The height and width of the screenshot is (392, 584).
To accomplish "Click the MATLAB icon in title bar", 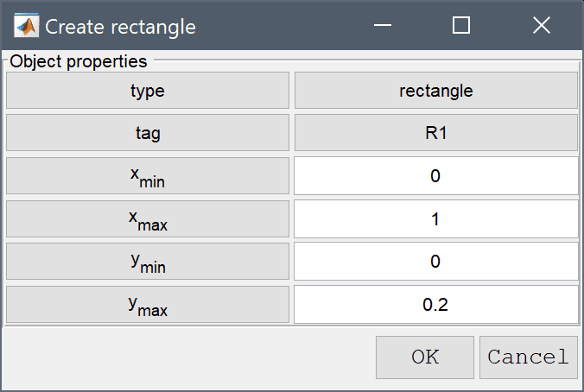I will click(26, 26).
